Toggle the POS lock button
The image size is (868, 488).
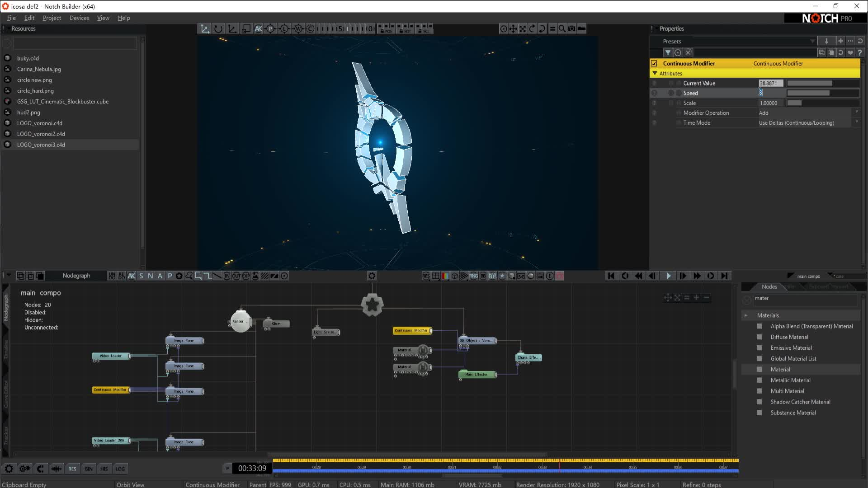(x=386, y=29)
